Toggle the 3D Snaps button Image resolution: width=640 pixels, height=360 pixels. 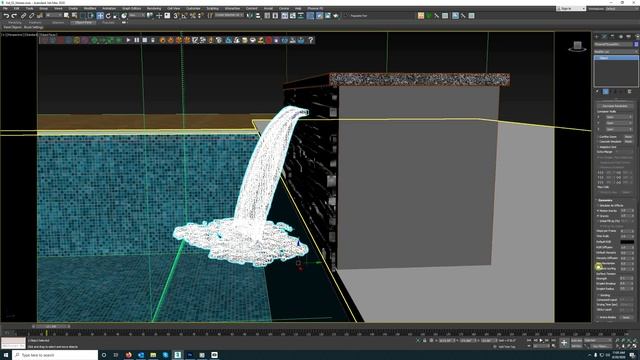(x=176, y=16)
